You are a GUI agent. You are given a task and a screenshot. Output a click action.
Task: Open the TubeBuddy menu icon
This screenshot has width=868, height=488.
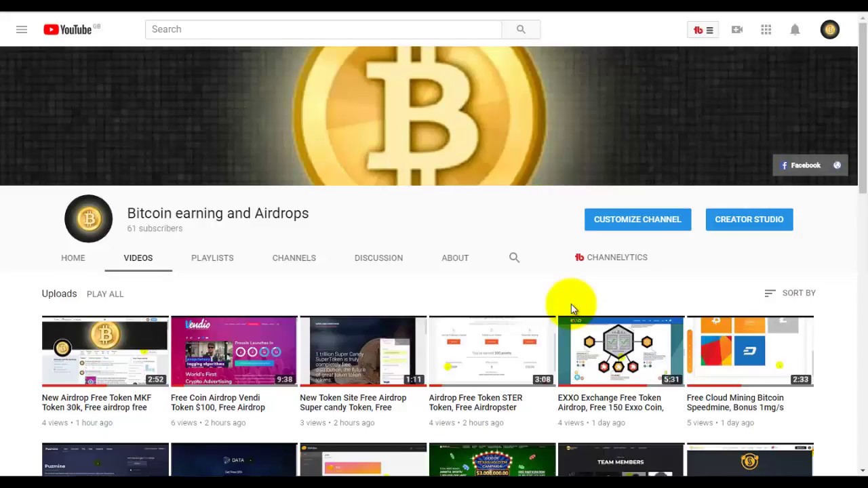pyautogui.click(x=703, y=30)
